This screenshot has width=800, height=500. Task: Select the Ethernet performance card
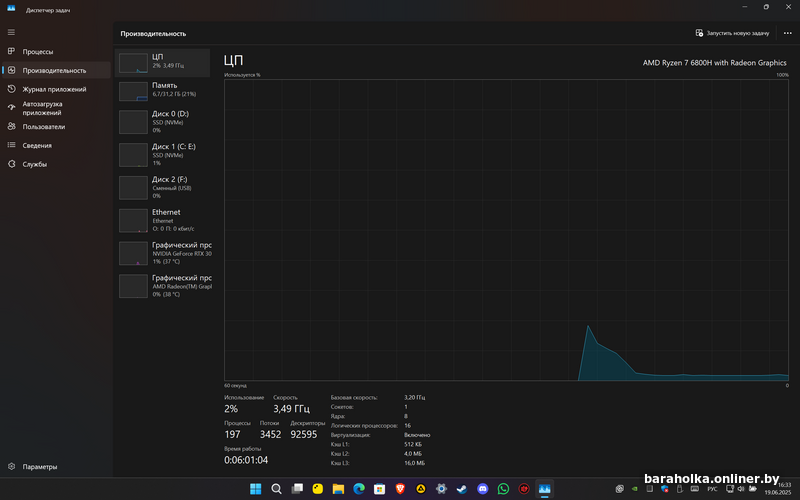pos(163,220)
